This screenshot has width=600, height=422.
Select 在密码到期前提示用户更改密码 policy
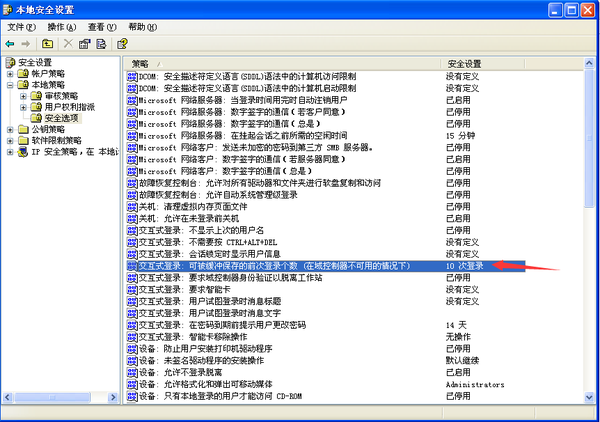pyautogui.click(x=222, y=325)
